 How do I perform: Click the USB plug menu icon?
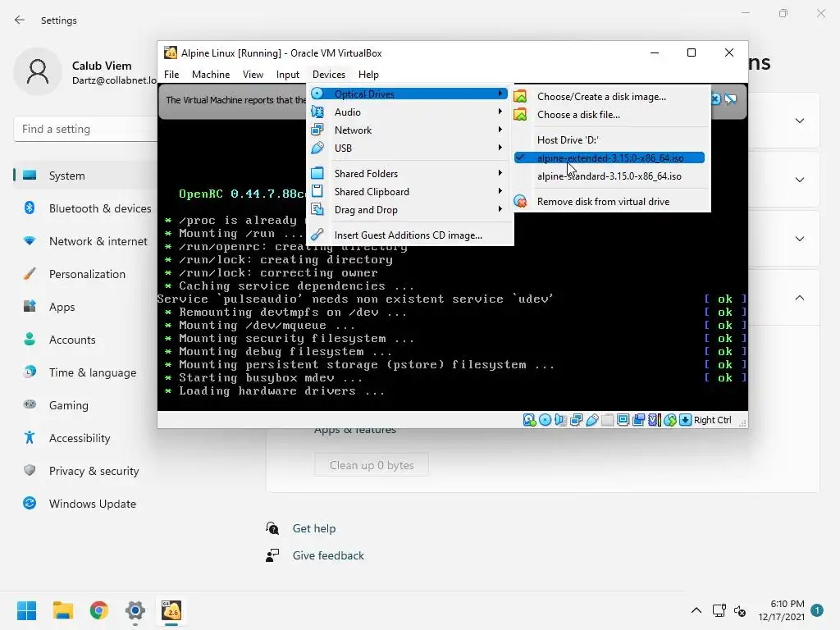317,148
